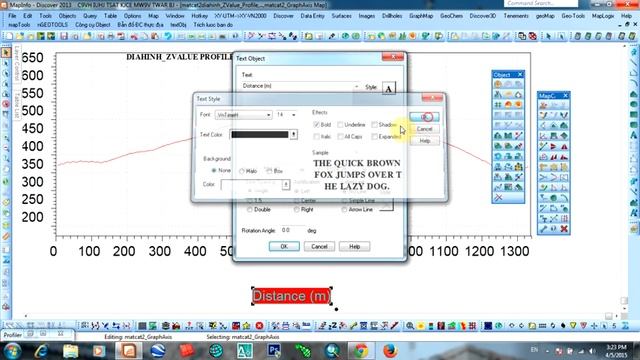The height and width of the screenshot is (360, 640).
Task: Click the Command Search box
Action: coord(541,3)
